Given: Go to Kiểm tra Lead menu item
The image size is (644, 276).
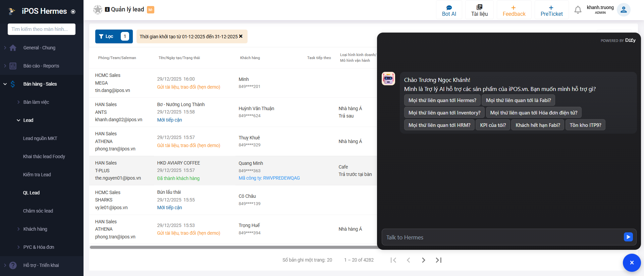Looking at the screenshot, I should [x=37, y=175].
